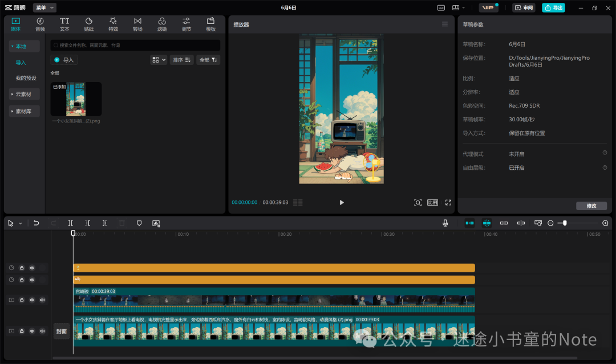616x364 pixels.
Task: Zoom in the timeline with plus icon
Action: tap(605, 223)
